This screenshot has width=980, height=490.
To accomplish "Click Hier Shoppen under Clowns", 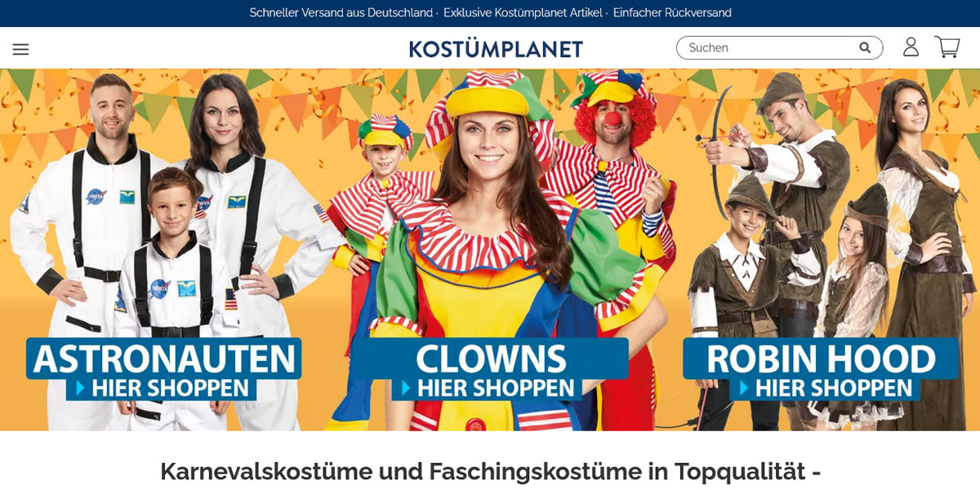I will (x=496, y=388).
